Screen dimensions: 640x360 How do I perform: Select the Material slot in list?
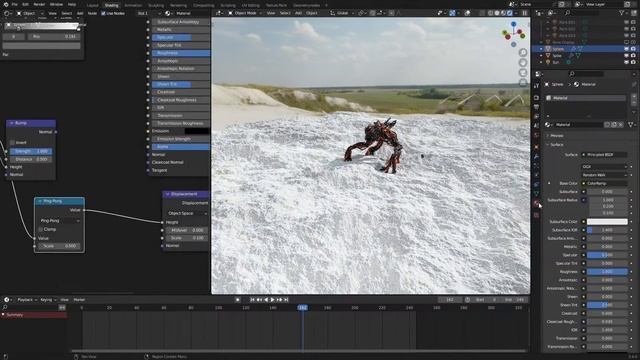586,98
